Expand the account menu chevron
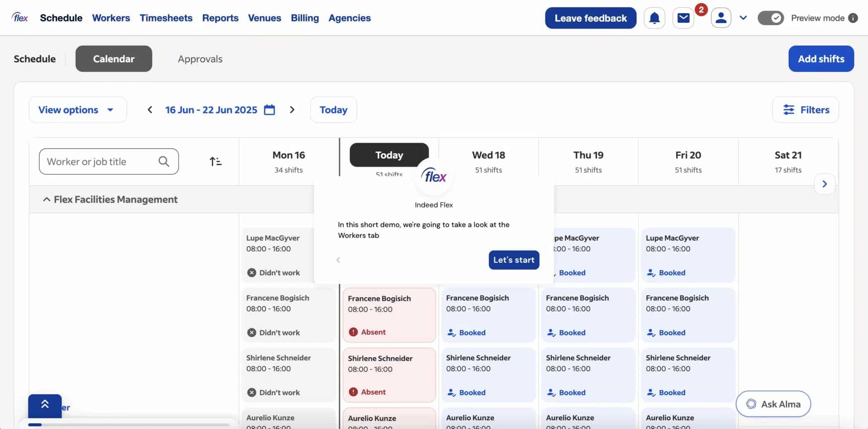Screen dimensions: 868x429 pyautogui.click(x=743, y=18)
